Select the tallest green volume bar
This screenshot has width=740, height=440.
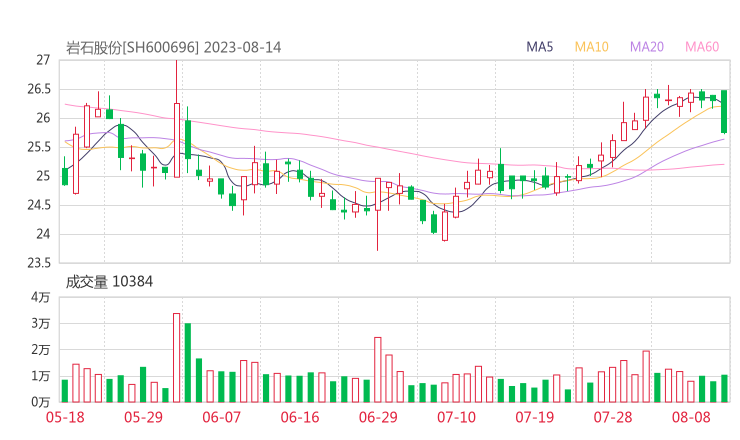pyautogui.click(x=188, y=363)
